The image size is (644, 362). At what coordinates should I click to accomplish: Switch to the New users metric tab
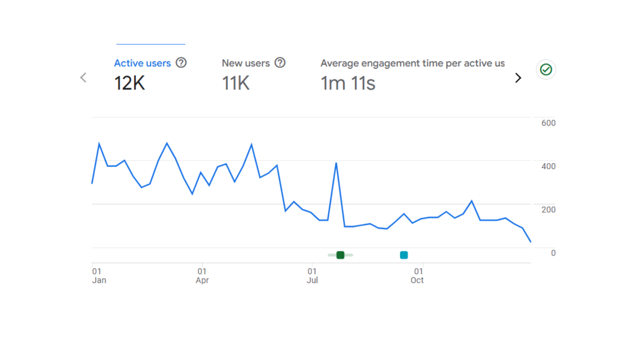tap(246, 63)
